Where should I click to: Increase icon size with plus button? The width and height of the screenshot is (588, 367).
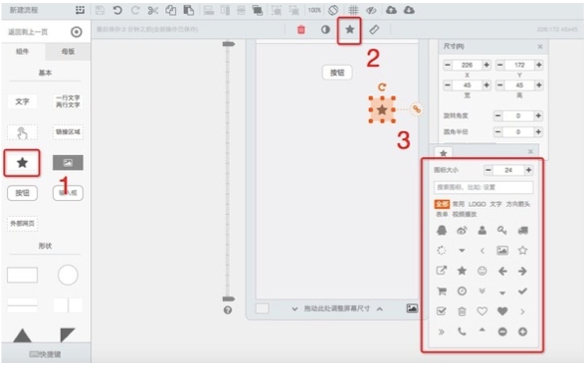click(x=528, y=170)
